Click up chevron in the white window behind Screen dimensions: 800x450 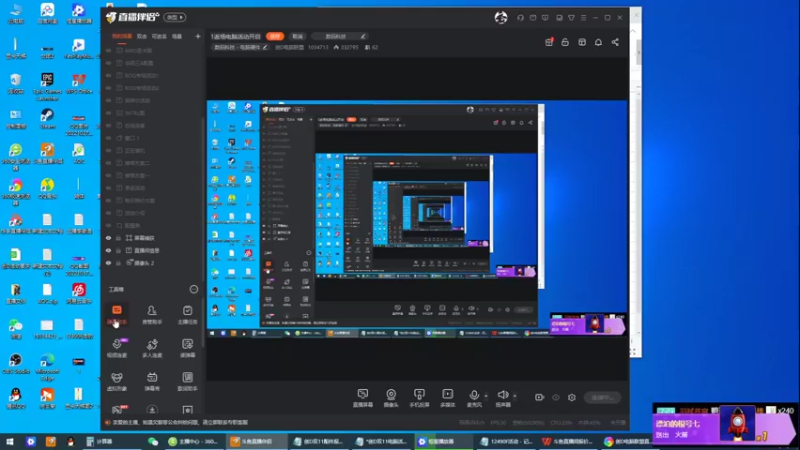[633, 31]
